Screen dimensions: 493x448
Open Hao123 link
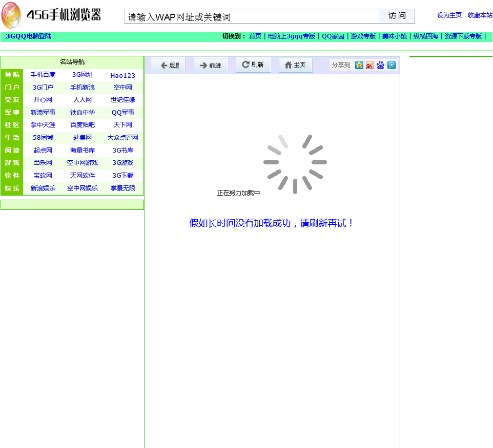tap(122, 75)
